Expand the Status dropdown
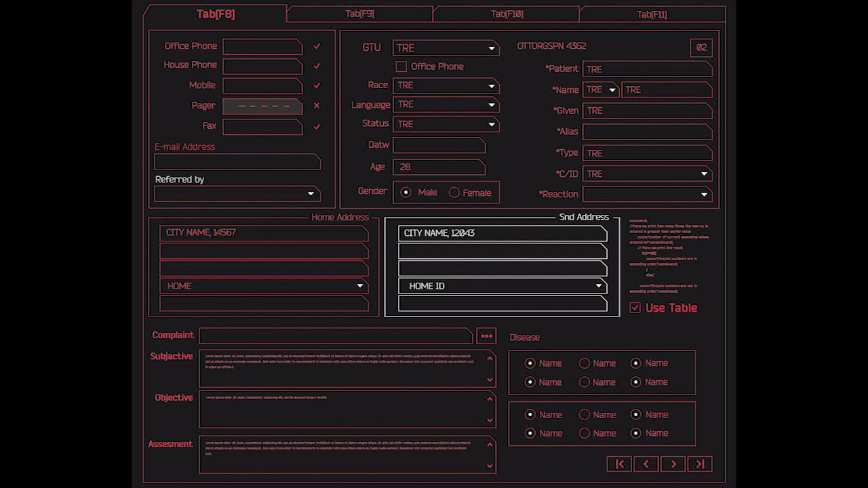This screenshot has height=488, width=868. pos(446,124)
